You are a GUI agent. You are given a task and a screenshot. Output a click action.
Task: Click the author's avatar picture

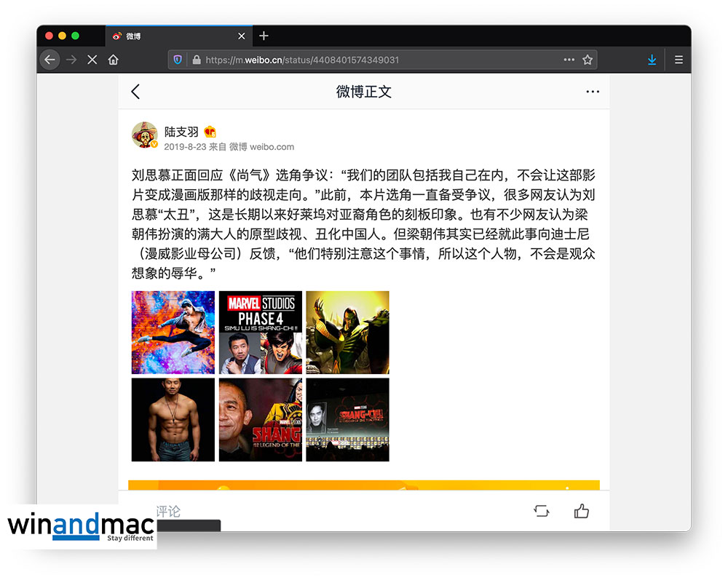pyautogui.click(x=144, y=135)
